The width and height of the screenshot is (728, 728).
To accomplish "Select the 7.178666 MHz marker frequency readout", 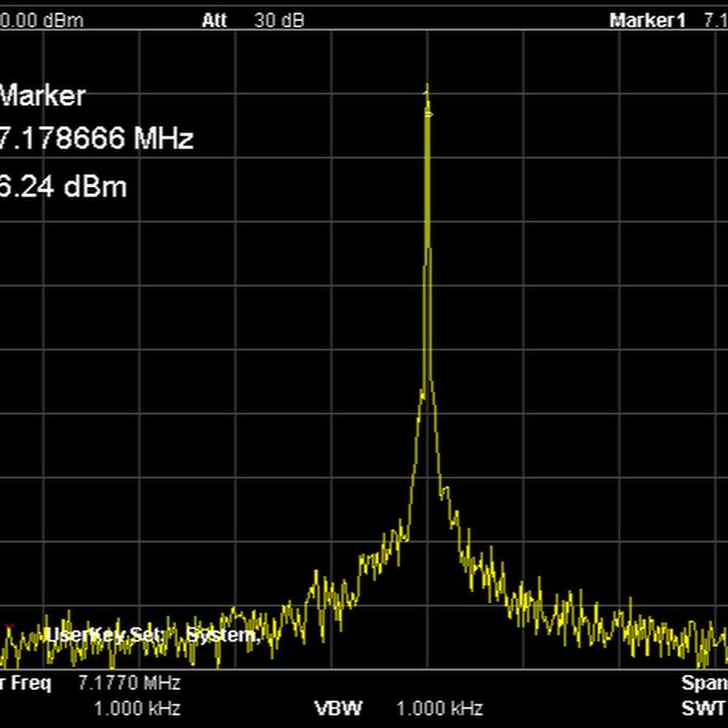I will (x=95, y=139).
